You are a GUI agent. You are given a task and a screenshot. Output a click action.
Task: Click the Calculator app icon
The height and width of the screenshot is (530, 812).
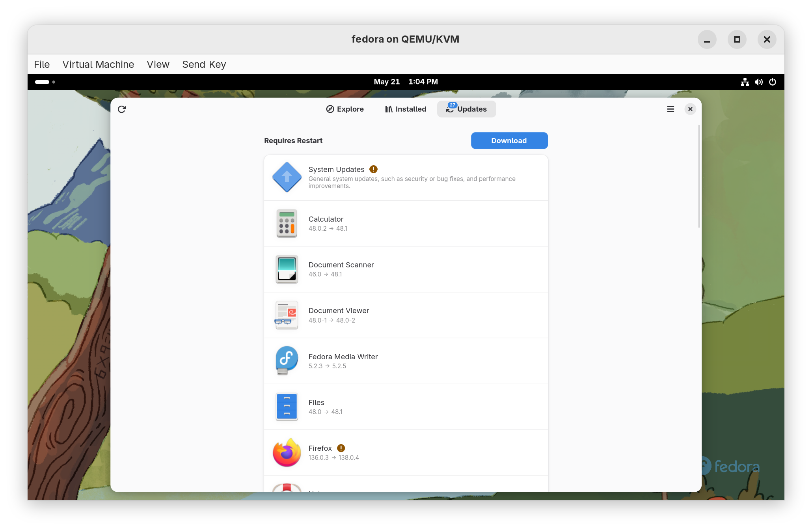pyautogui.click(x=287, y=223)
